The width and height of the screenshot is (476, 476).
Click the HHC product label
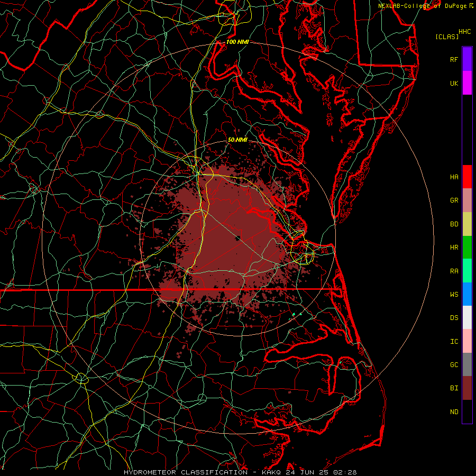coord(464,32)
